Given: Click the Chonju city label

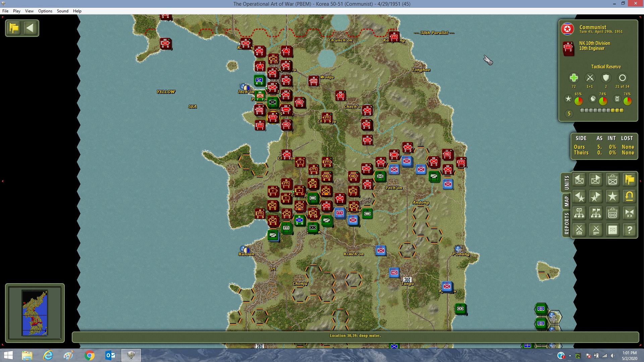Looking at the screenshot, I should coord(300,284).
